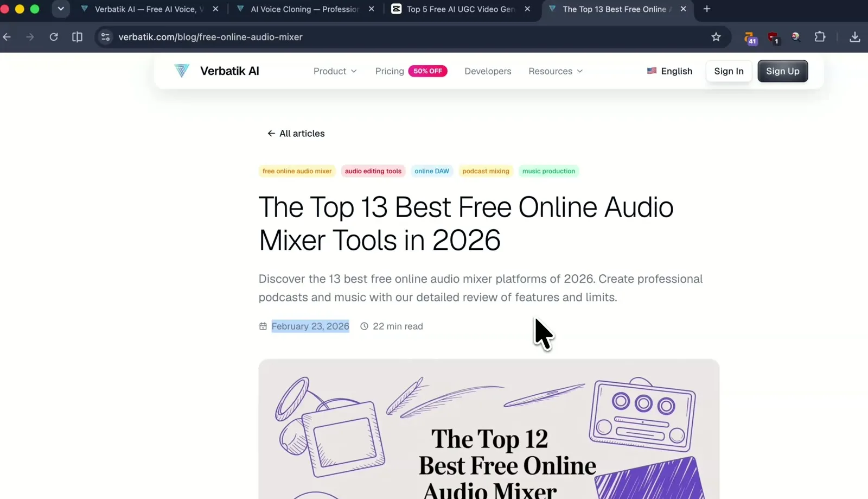Close the Verbatik AI Free AI Voice tab

tap(215, 9)
